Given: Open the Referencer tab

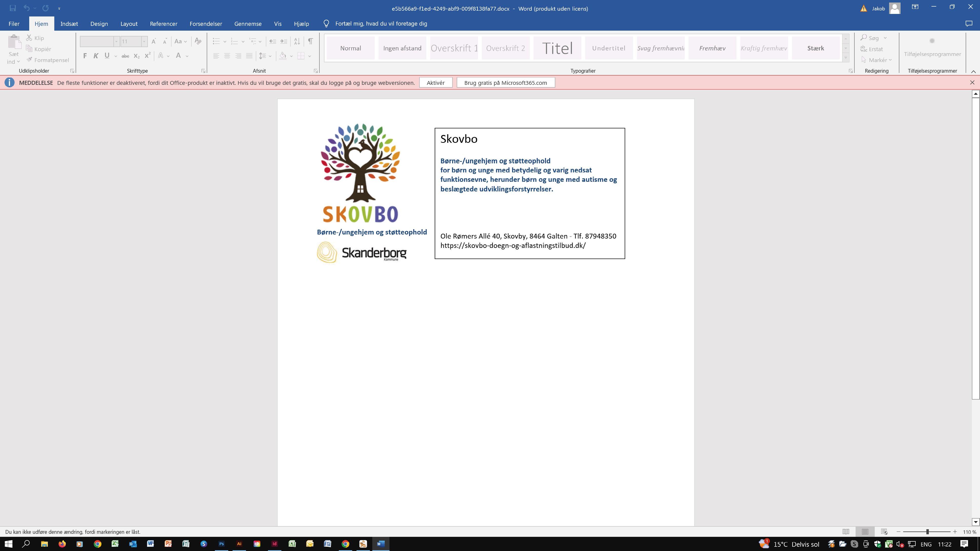Looking at the screenshot, I should [163, 24].
